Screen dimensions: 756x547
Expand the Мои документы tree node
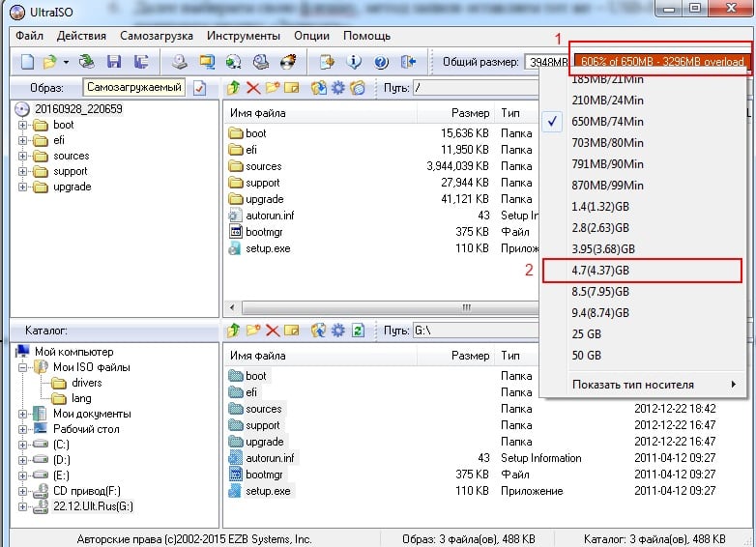pos(22,414)
